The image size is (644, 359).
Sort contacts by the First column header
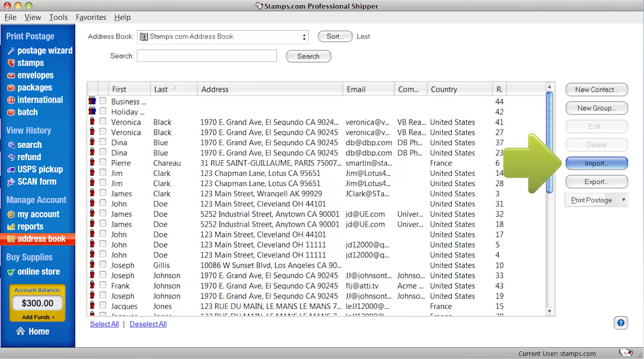[x=129, y=89]
